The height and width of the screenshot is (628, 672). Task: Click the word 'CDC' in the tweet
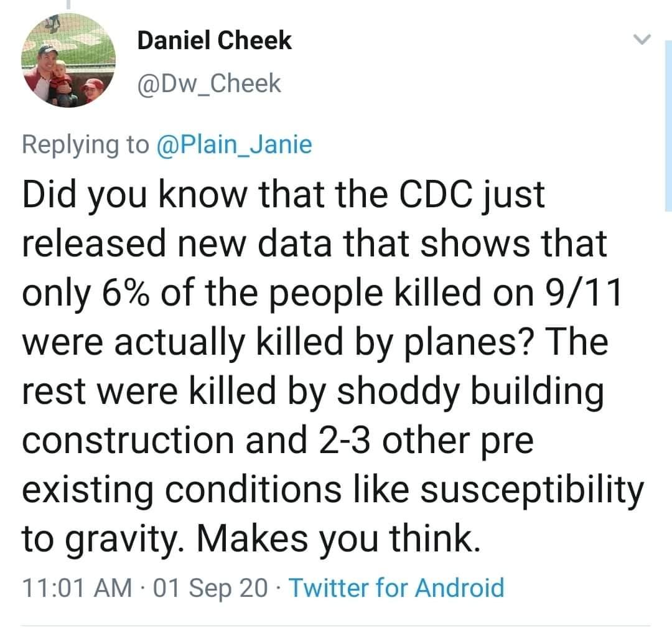pos(437,195)
